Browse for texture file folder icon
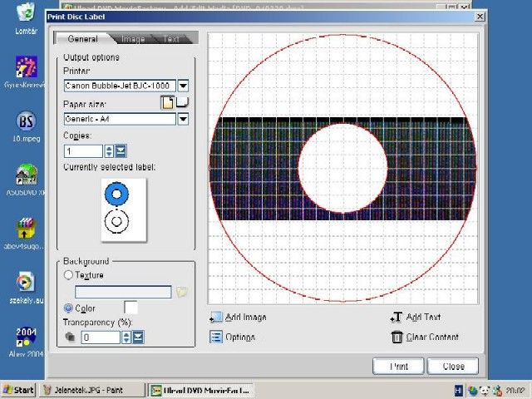Viewport: 532px width, 399px height. tap(182, 292)
